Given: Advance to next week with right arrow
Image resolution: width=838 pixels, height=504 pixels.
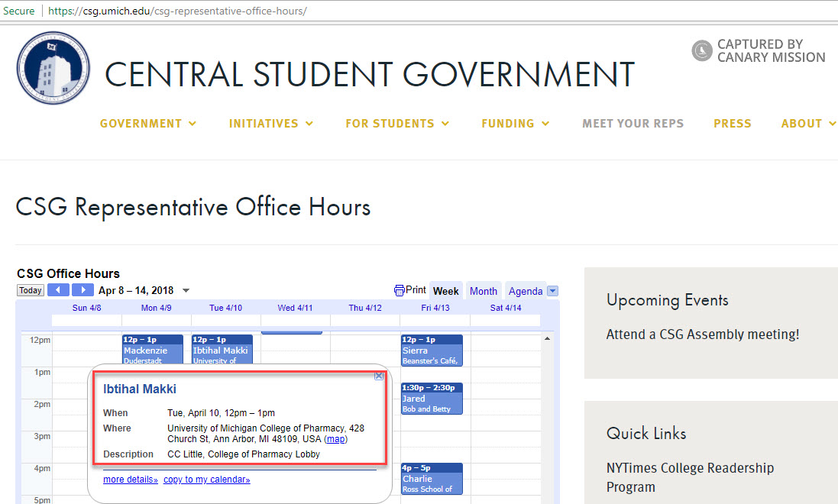Looking at the screenshot, I should [83, 290].
